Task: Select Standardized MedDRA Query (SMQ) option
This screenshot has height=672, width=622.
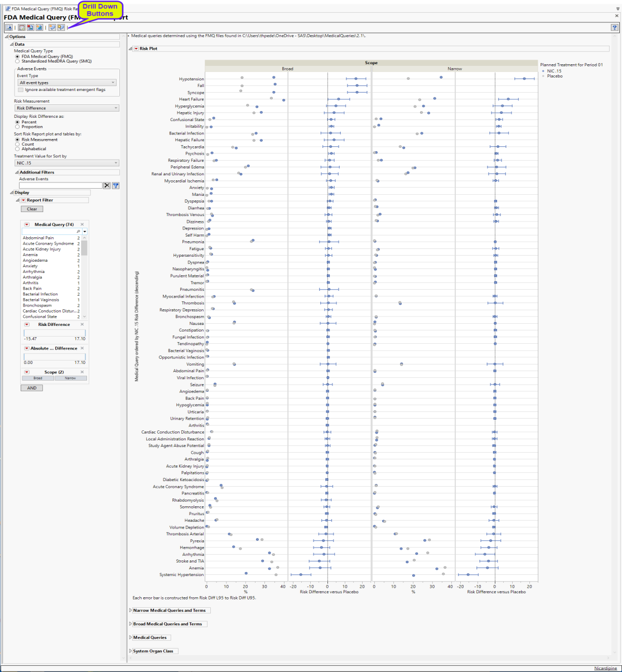Action: pyautogui.click(x=17, y=61)
